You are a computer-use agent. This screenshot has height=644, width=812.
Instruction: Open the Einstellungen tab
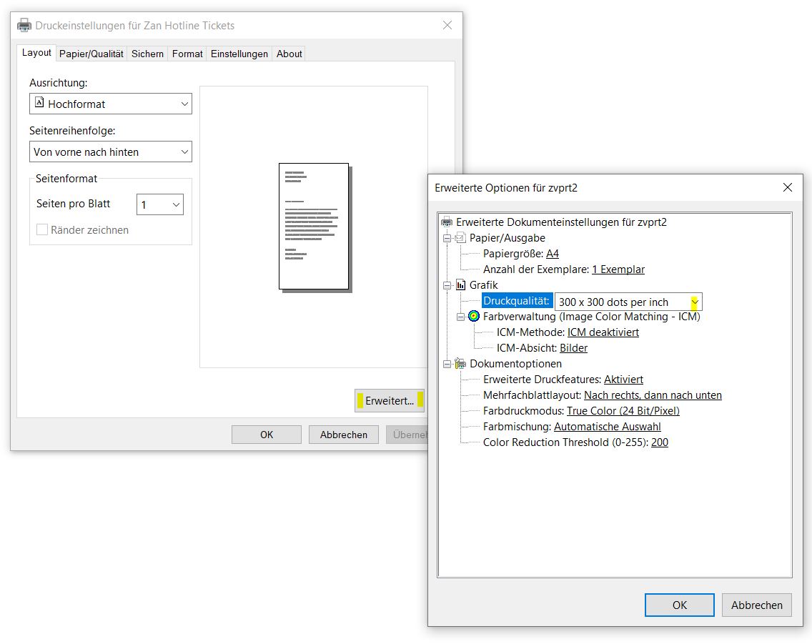pos(239,54)
